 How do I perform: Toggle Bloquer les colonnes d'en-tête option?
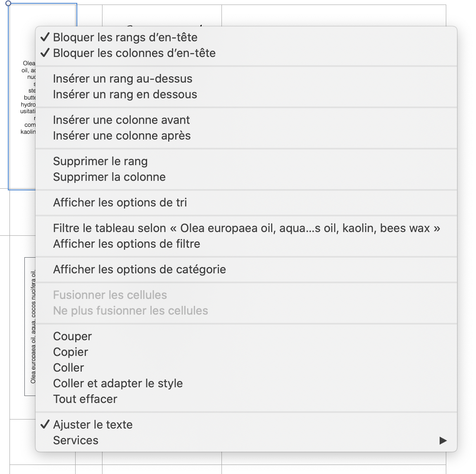click(x=134, y=53)
